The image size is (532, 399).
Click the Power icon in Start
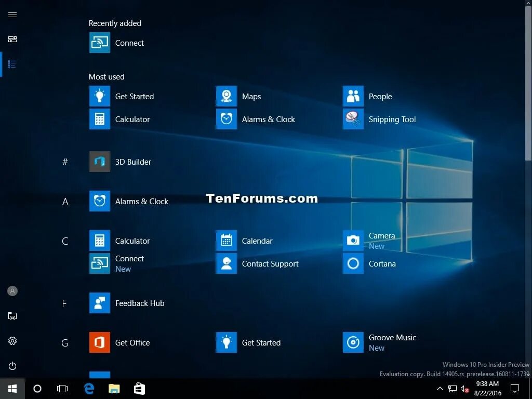(x=12, y=366)
